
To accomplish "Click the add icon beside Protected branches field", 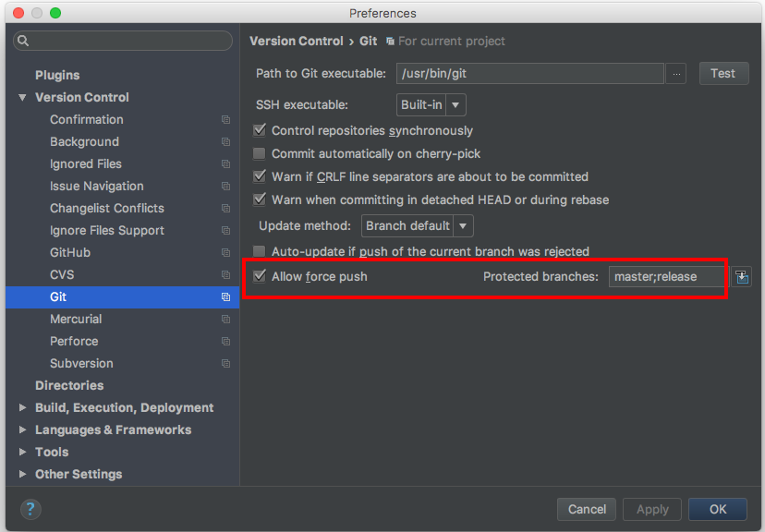I will (x=742, y=276).
